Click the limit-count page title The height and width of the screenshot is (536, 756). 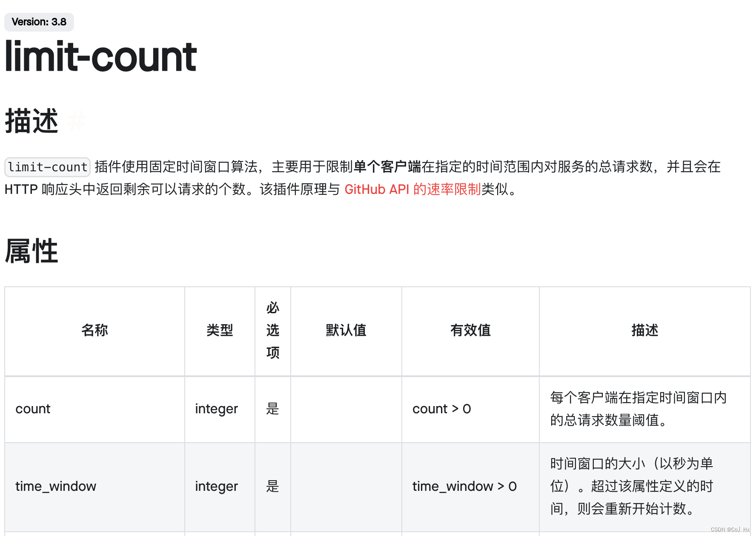click(100, 56)
